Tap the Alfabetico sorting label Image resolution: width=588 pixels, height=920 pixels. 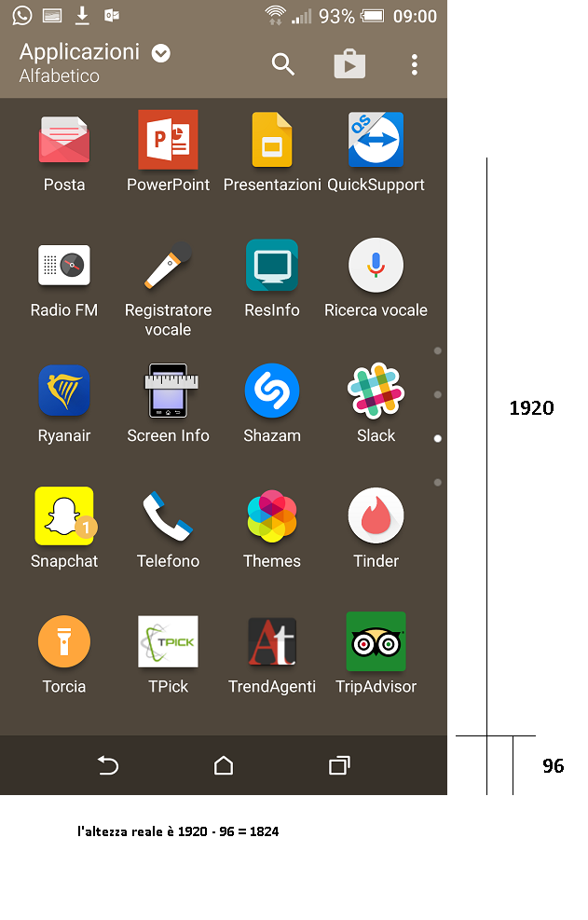pyautogui.click(x=60, y=76)
